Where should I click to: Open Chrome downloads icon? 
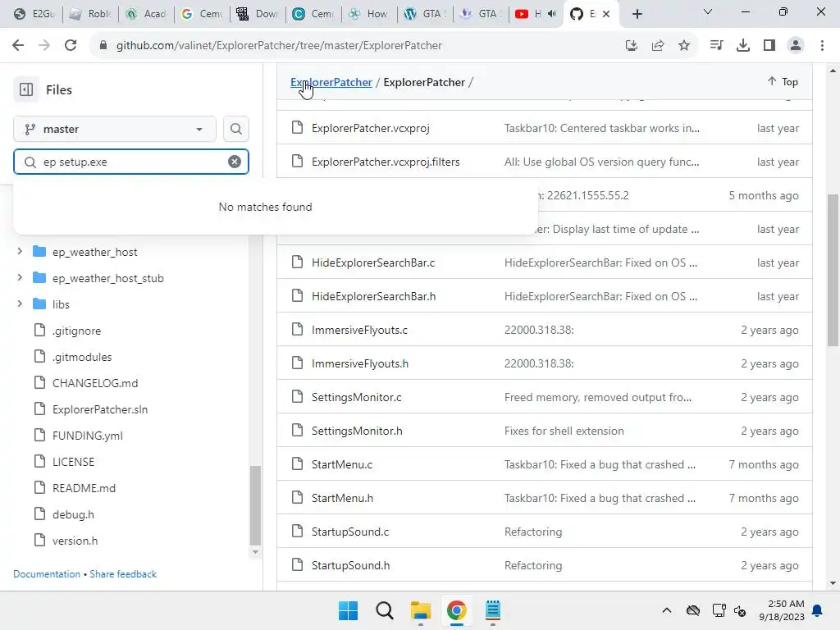coord(743,46)
